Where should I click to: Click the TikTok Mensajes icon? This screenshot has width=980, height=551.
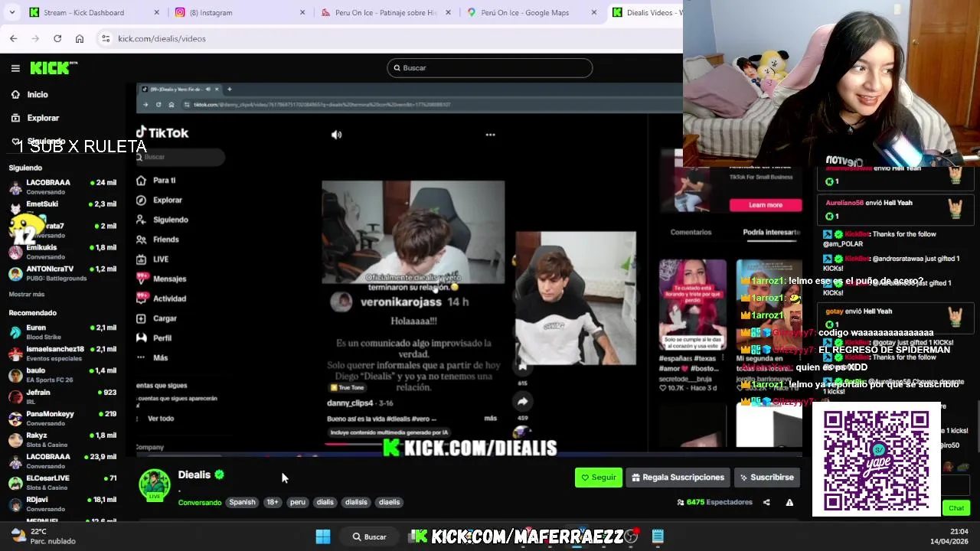[x=142, y=279]
